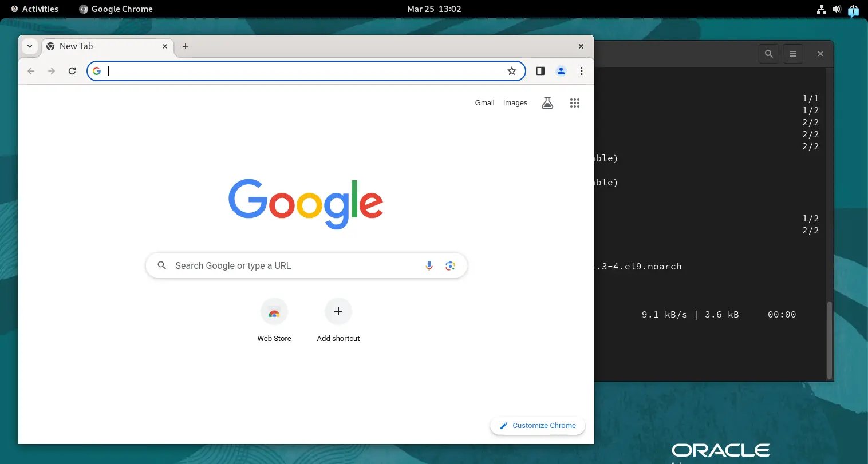Start voice search with microphone icon

click(x=429, y=265)
